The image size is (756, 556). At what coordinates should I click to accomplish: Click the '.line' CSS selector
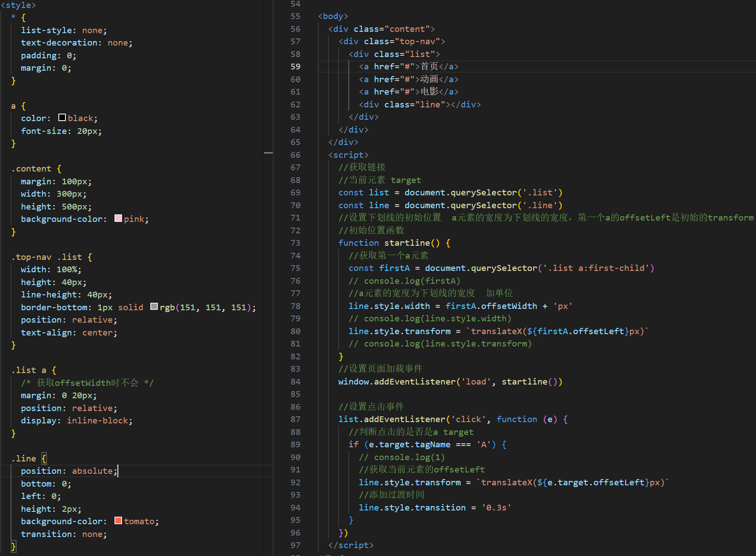pos(23,459)
